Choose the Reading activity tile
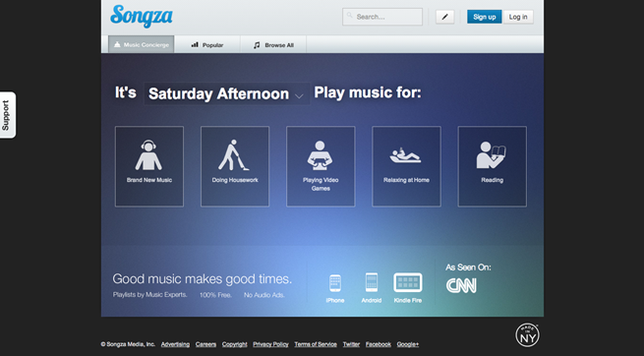Image resolution: width=644 pixels, height=356 pixels. tap(493, 166)
